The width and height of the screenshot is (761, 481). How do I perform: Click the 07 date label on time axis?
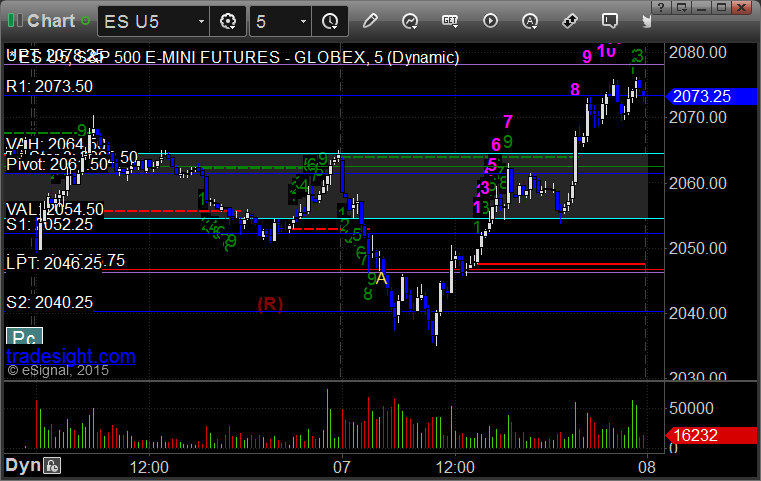[342, 467]
